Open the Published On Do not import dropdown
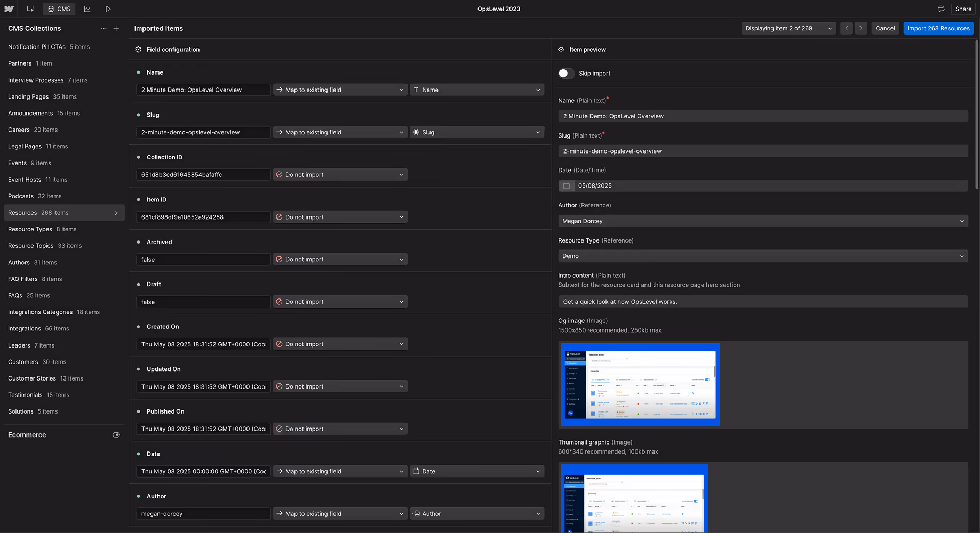Screen dimensions: 980x533 tap(340, 429)
